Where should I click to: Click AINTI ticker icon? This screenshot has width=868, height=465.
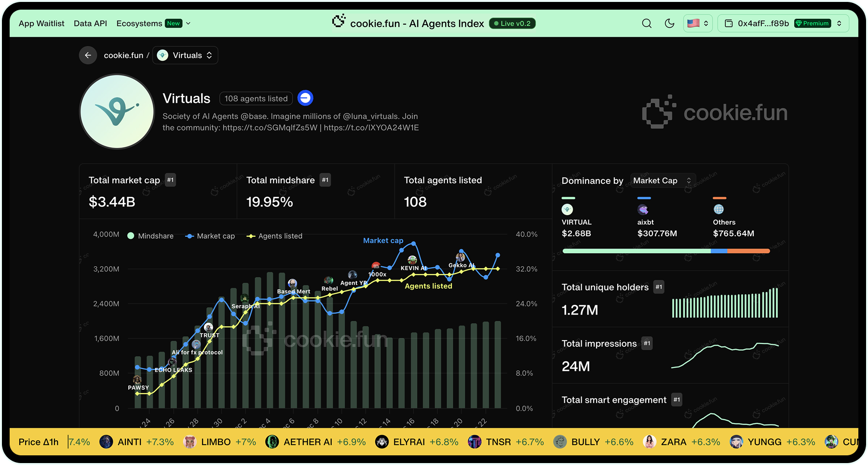106,442
